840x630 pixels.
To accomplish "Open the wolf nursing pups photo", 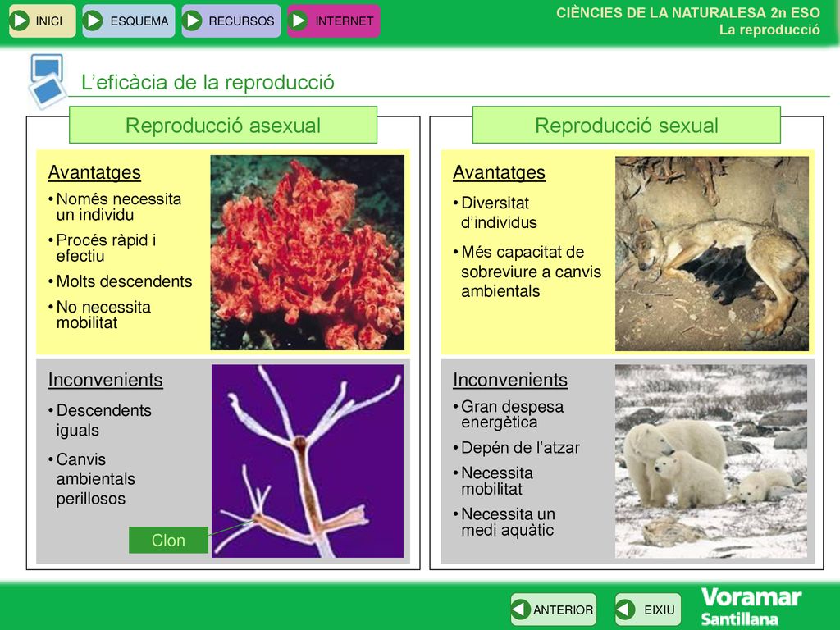I will 712,253.
